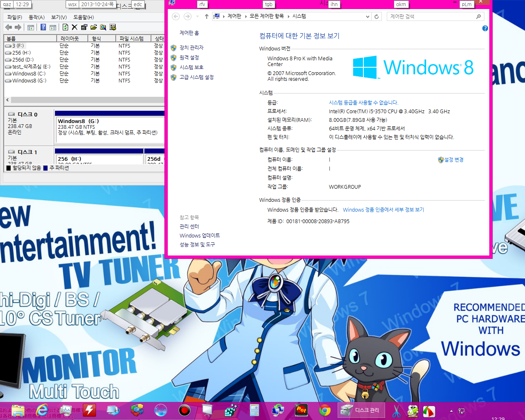Open the red record-button app on taskbar
The image size is (525, 420).
(x=185, y=410)
